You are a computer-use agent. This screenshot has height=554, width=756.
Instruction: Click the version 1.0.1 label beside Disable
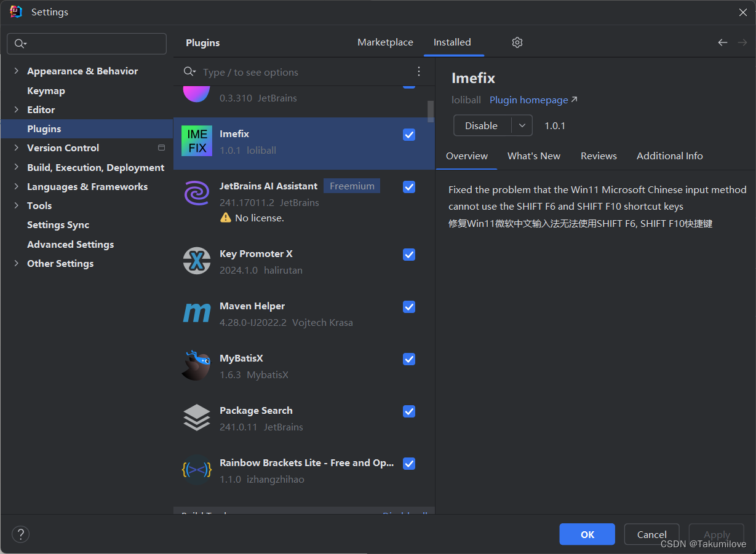click(555, 125)
